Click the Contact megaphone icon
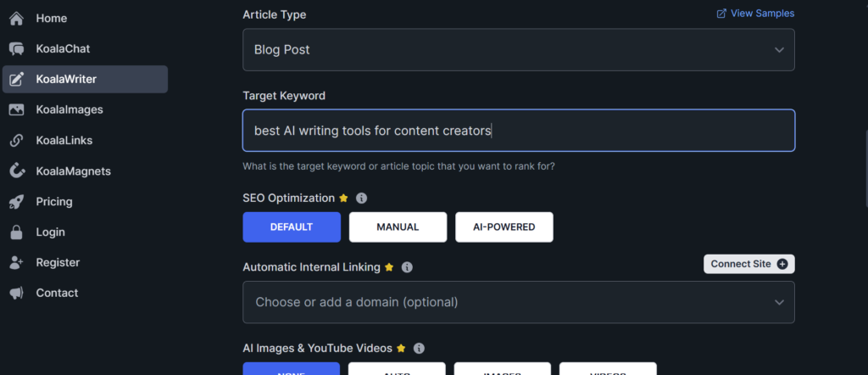Image resolution: width=868 pixels, height=375 pixels. tap(16, 294)
